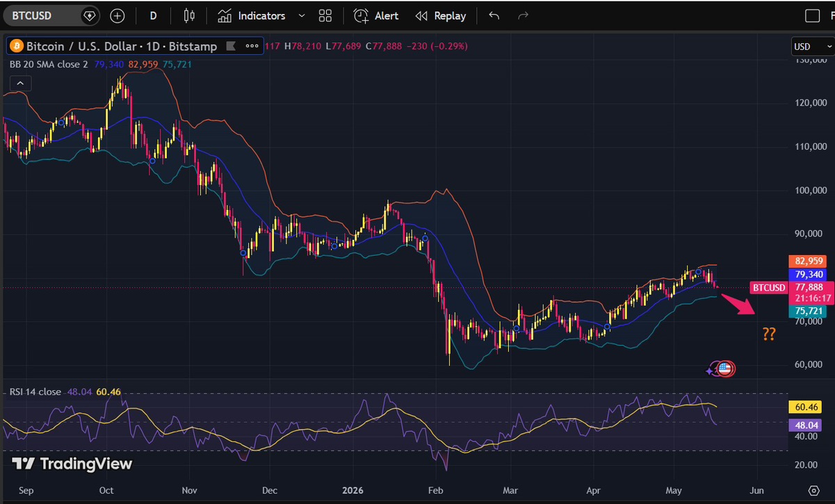Click the blue BB value 79,340 in legend
The image size is (835, 504).
tap(108, 64)
